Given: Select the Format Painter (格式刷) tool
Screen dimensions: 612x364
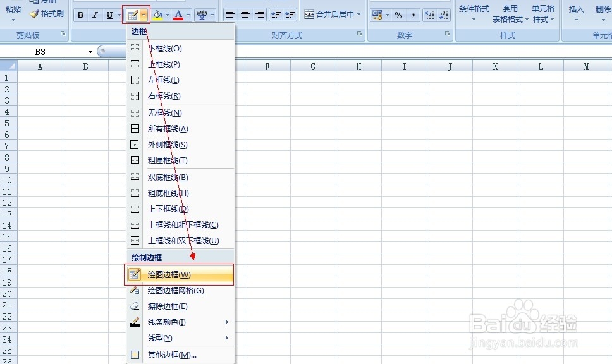Looking at the screenshot, I should point(47,13).
